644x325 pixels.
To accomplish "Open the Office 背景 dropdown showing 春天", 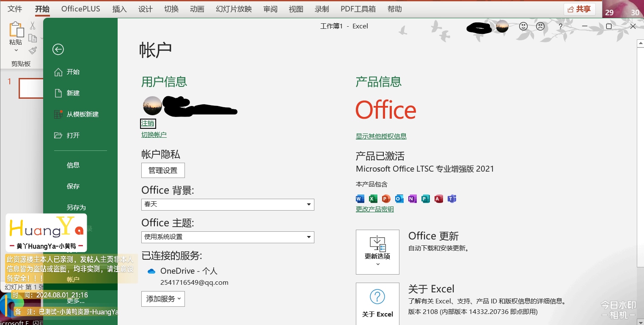I will 228,204.
